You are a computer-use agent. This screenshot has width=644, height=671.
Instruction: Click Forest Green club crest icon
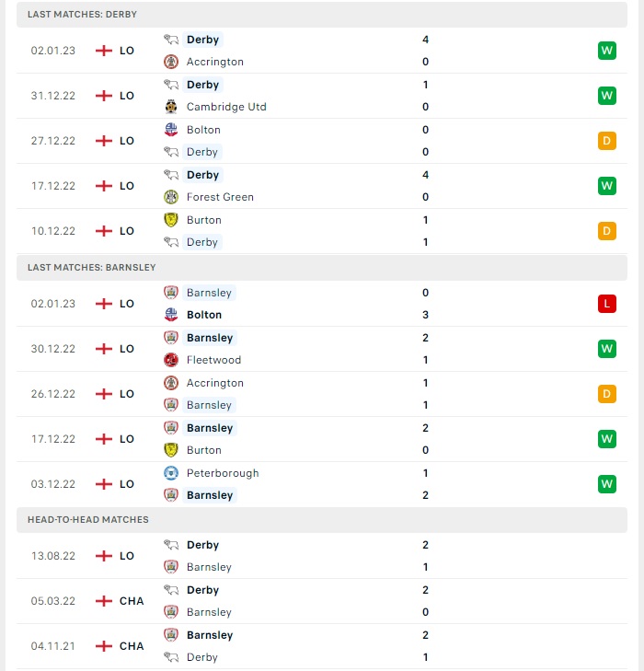pyautogui.click(x=171, y=197)
